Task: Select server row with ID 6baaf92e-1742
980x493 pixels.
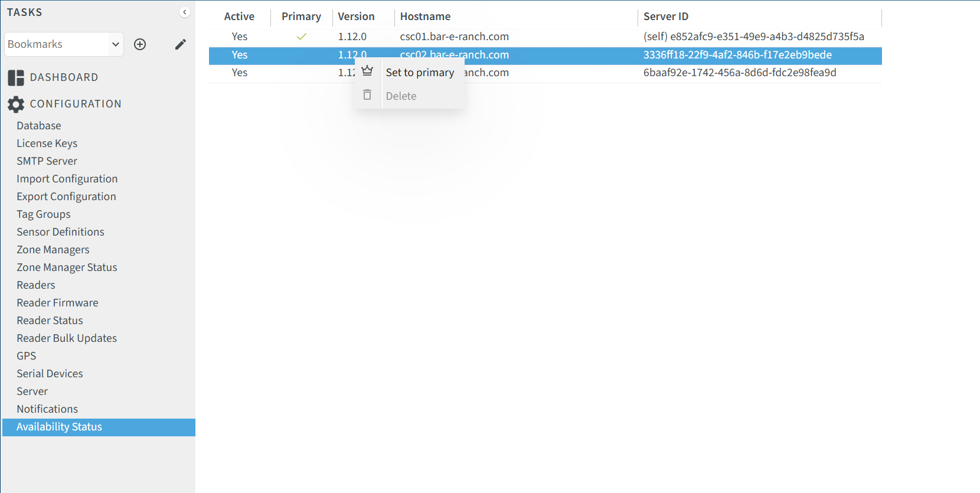Action: point(739,73)
